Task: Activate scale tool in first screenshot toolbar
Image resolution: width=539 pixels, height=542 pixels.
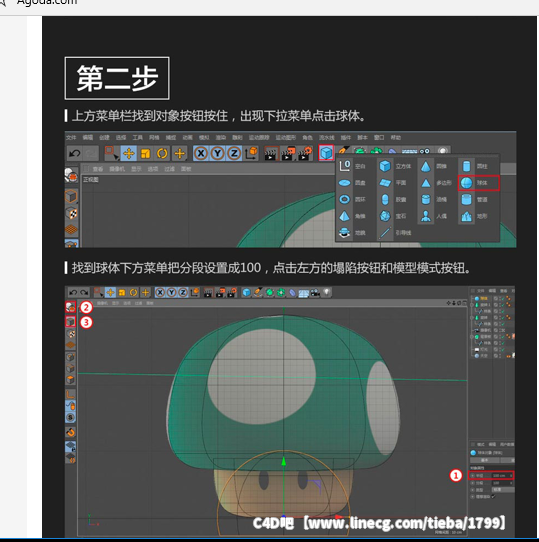Action: (x=146, y=153)
